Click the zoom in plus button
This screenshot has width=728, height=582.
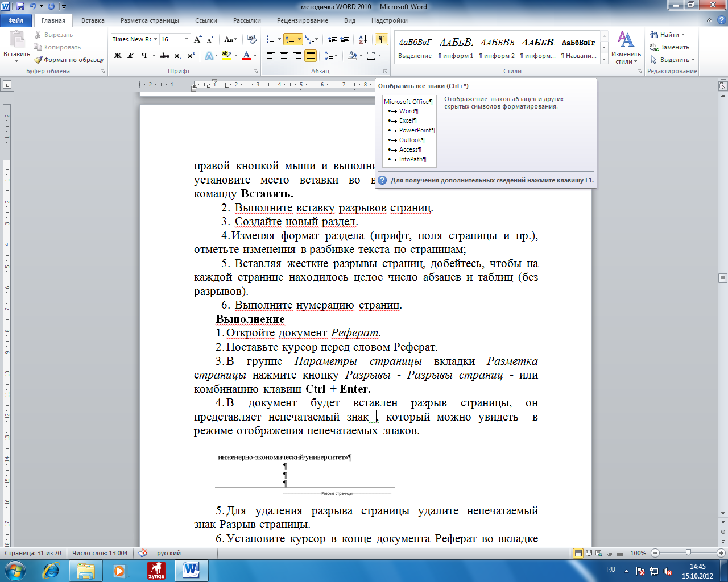point(721,553)
